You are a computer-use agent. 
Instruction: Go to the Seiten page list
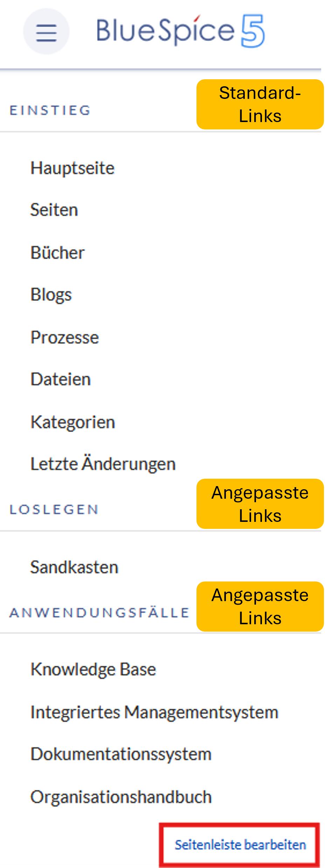tap(54, 210)
